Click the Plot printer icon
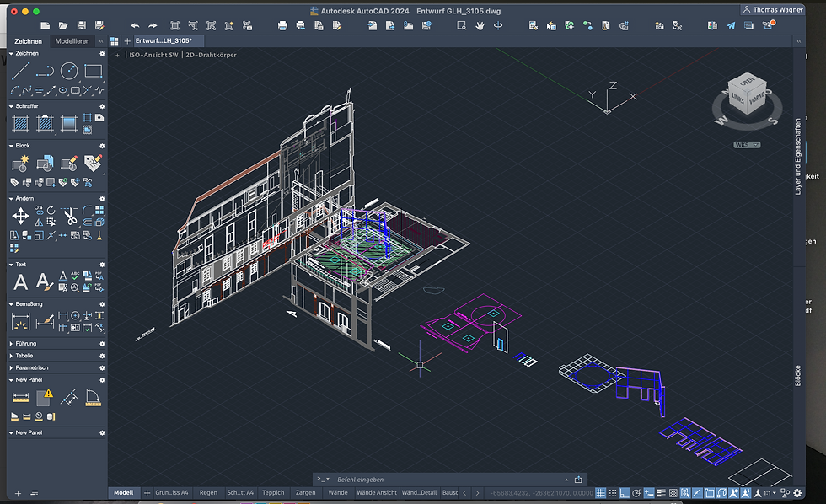826x504 pixels. [x=282, y=25]
